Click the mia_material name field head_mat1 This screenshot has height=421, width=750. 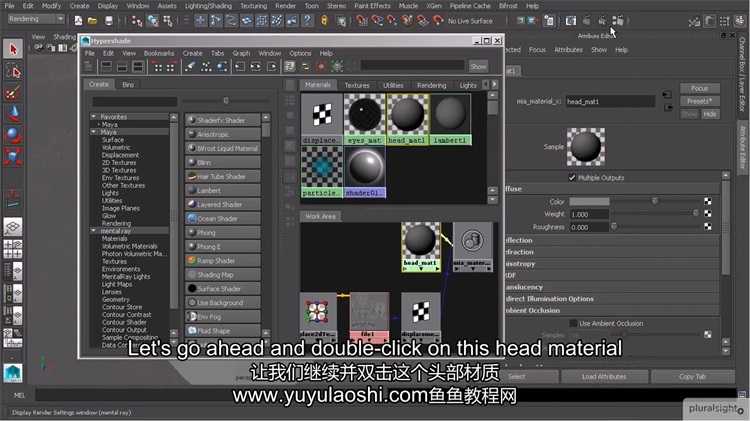610,101
